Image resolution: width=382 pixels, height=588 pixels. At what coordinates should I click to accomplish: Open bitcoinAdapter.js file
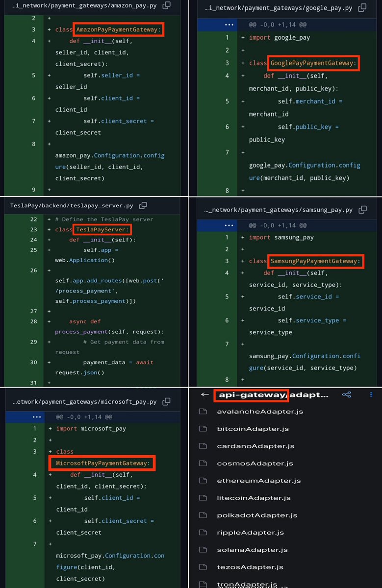coord(253,429)
